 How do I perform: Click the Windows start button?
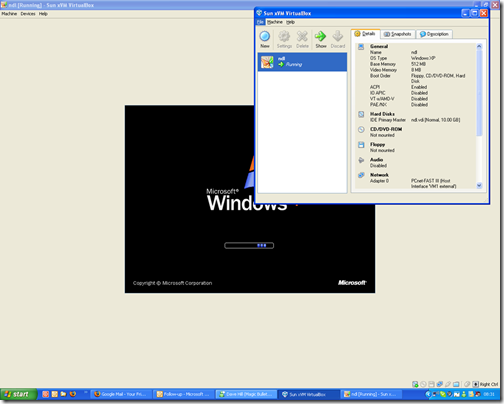(19, 394)
